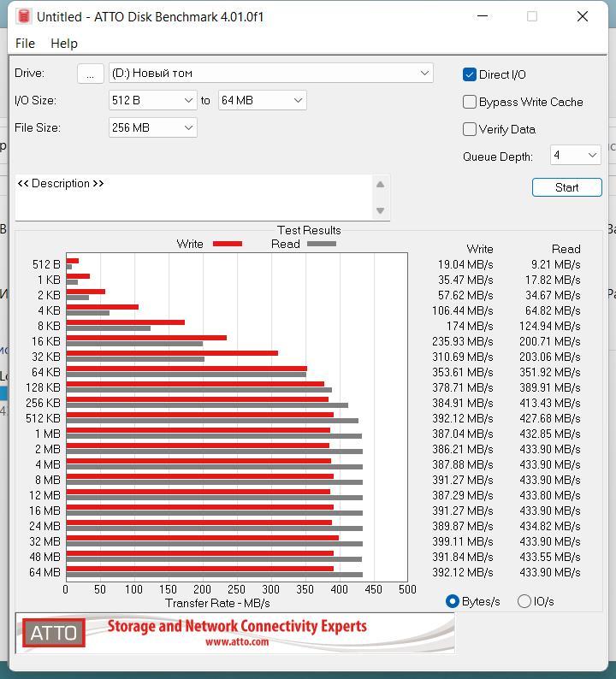Open the www.atto.com link in banner
This screenshot has width=616, height=679.
(x=237, y=641)
